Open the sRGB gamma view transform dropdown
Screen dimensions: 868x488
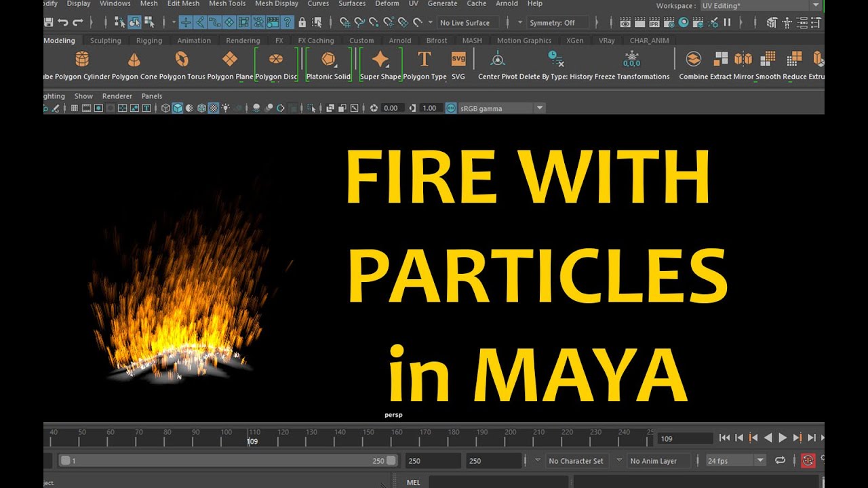502,108
